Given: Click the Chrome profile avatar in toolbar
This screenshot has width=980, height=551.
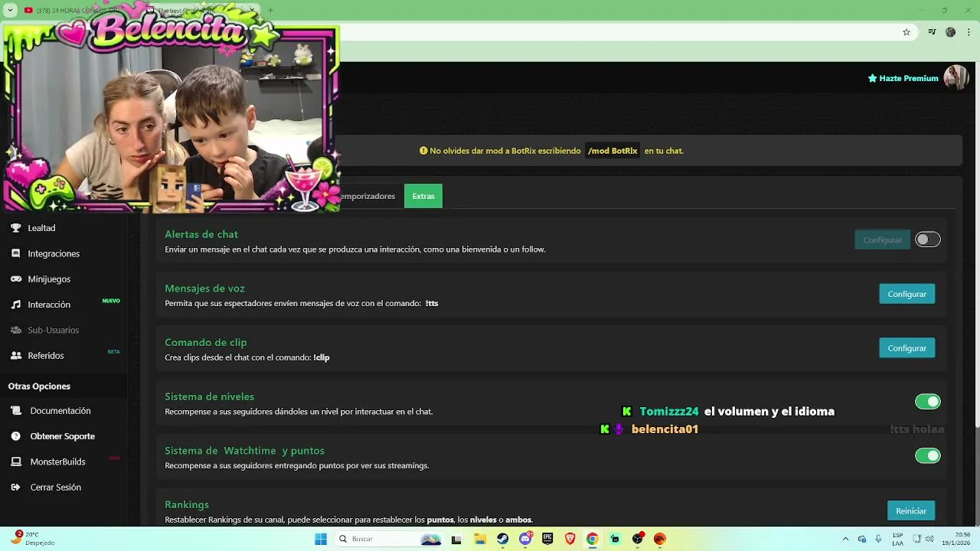Looking at the screenshot, I should pos(950,32).
